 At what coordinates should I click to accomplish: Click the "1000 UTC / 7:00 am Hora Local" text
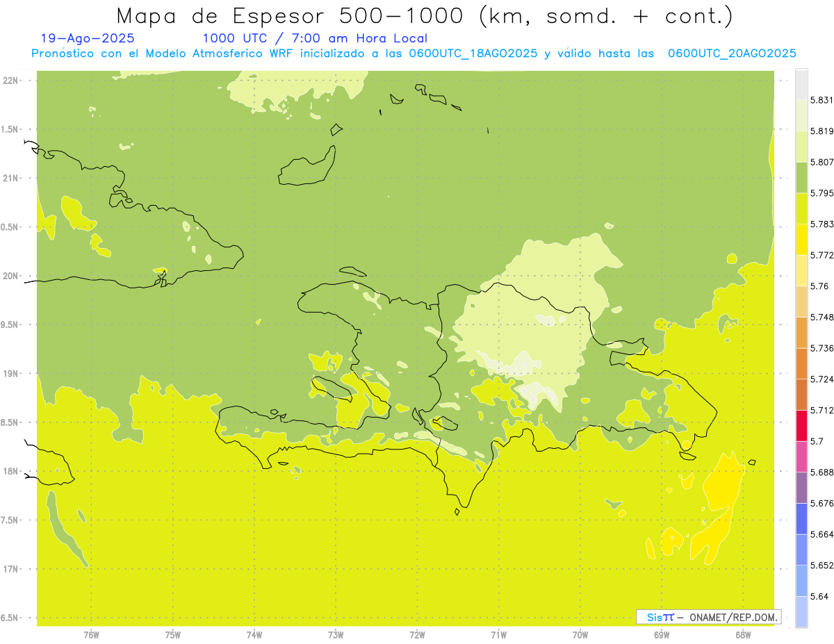315,39
